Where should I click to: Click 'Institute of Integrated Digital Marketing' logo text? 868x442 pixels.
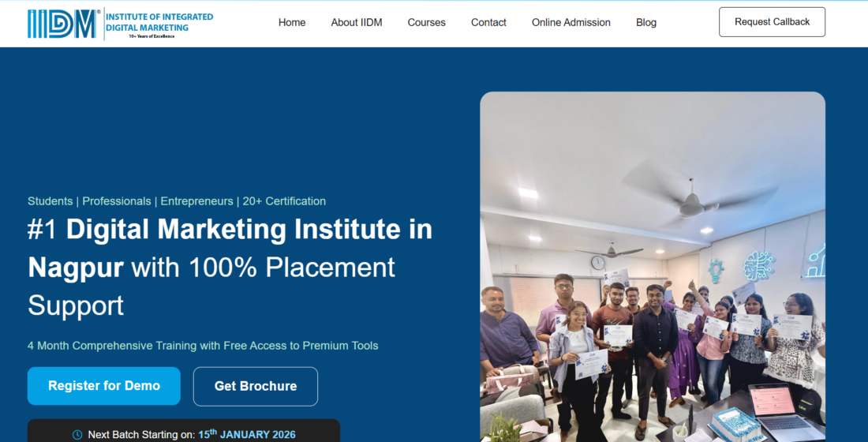click(x=159, y=22)
